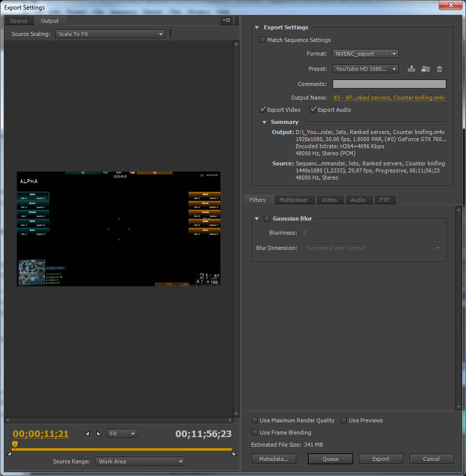Image resolution: width=466 pixels, height=476 pixels.
Task: Open the Fit zoom level dropdown
Action: click(x=122, y=434)
